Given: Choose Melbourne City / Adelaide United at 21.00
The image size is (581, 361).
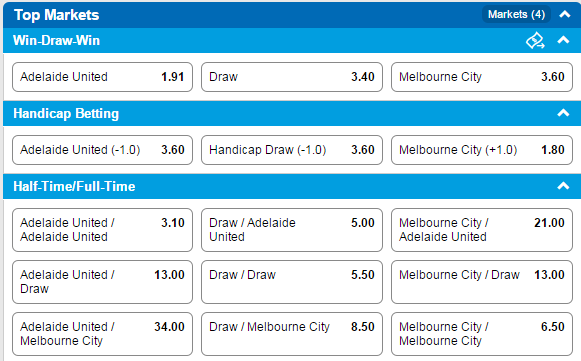Looking at the screenshot, I should pyautogui.click(x=482, y=230).
